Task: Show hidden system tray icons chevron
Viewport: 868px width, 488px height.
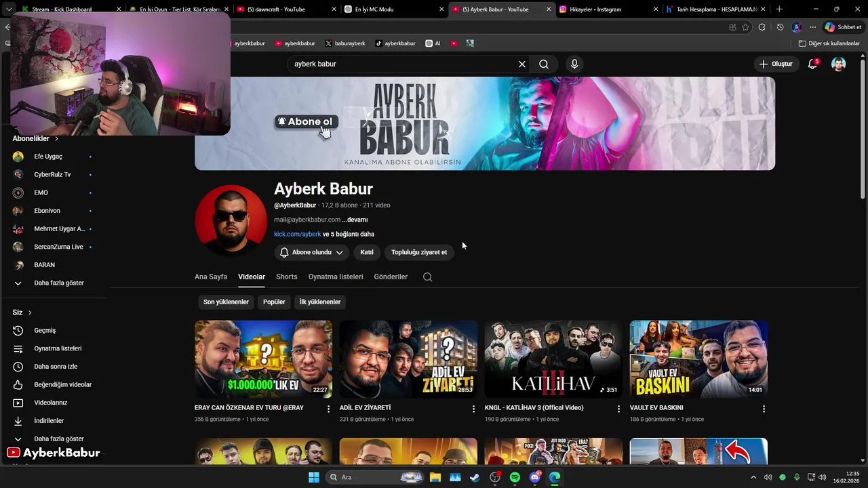Action: point(753,477)
